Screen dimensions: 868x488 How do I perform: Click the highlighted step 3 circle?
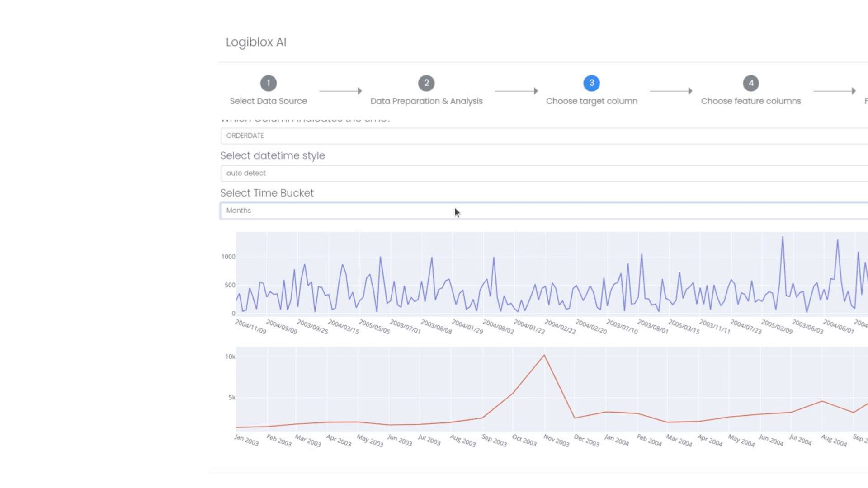pyautogui.click(x=592, y=83)
